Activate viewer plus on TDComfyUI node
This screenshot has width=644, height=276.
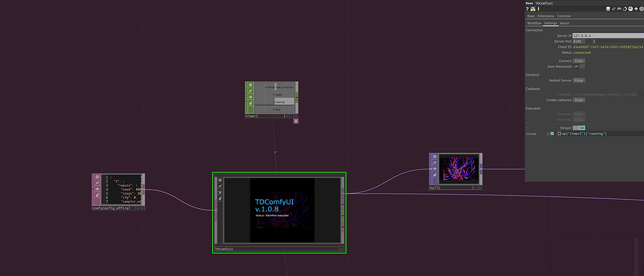tap(342, 249)
